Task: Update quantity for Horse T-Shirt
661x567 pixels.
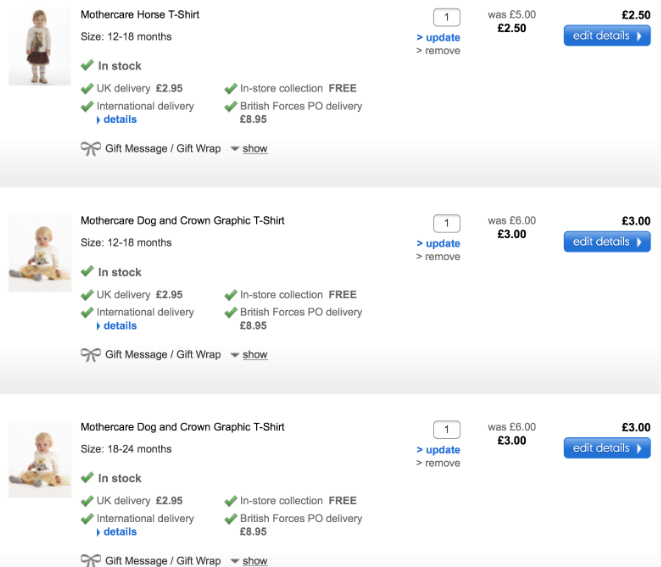Action: [x=442, y=38]
